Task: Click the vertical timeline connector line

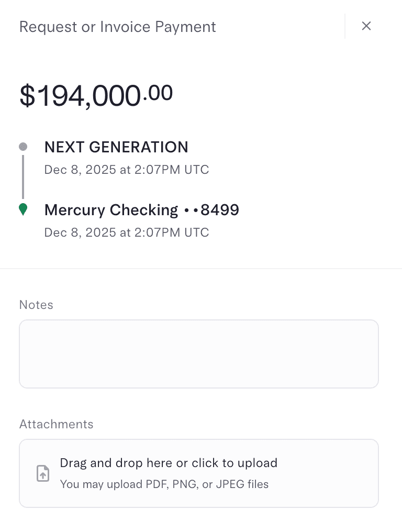Action: click(23, 176)
